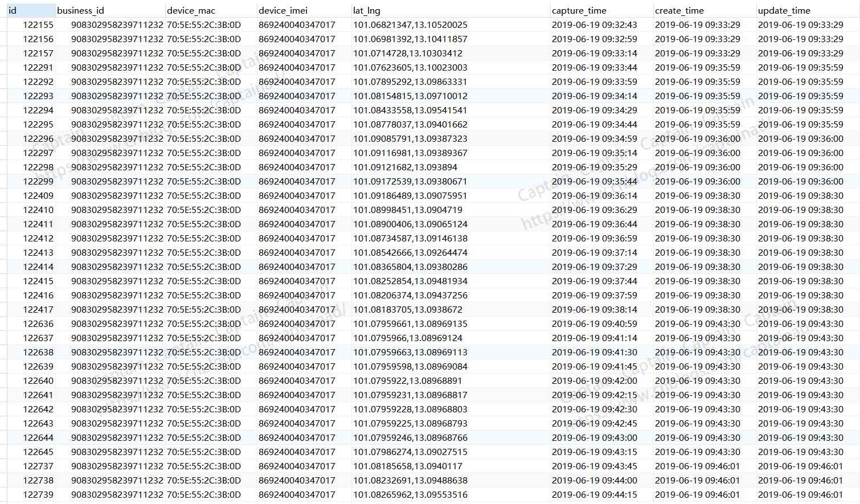Click device_imei cell in row 122737
Image resolution: width=860 pixels, height=504 pixels.
coord(297,466)
